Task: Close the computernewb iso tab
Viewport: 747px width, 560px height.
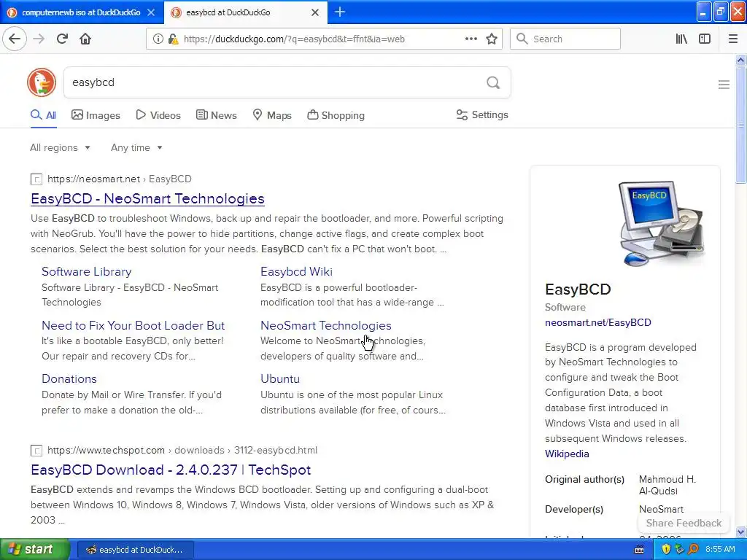Action: click(150, 12)
